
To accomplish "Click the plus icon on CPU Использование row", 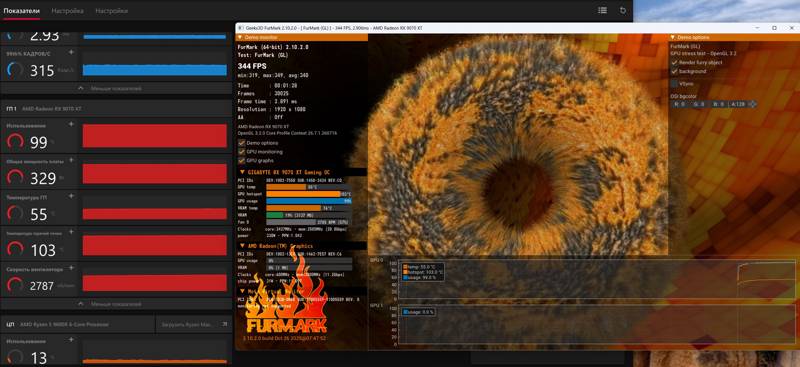I will [x=71, y=339].
